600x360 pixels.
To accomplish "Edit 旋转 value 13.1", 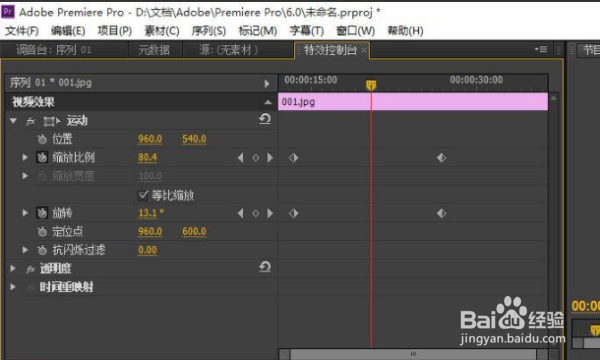I will click(148, 213).
